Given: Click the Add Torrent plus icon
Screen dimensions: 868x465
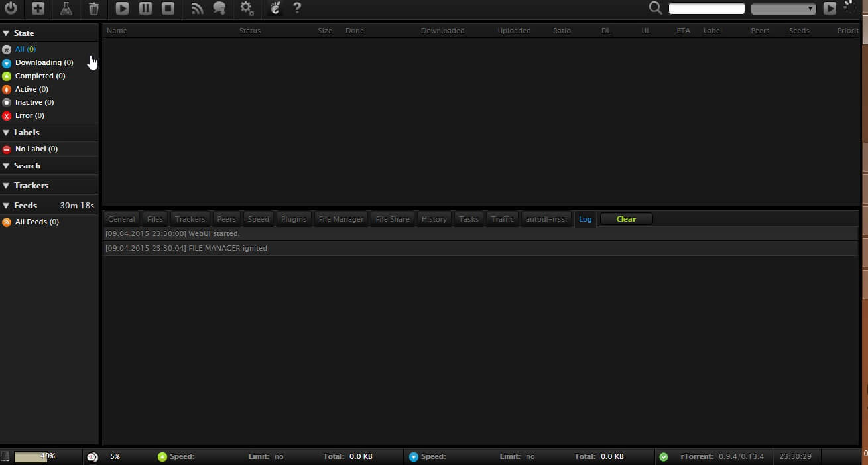Looking at the screenshot, I should tap(38, 9).
